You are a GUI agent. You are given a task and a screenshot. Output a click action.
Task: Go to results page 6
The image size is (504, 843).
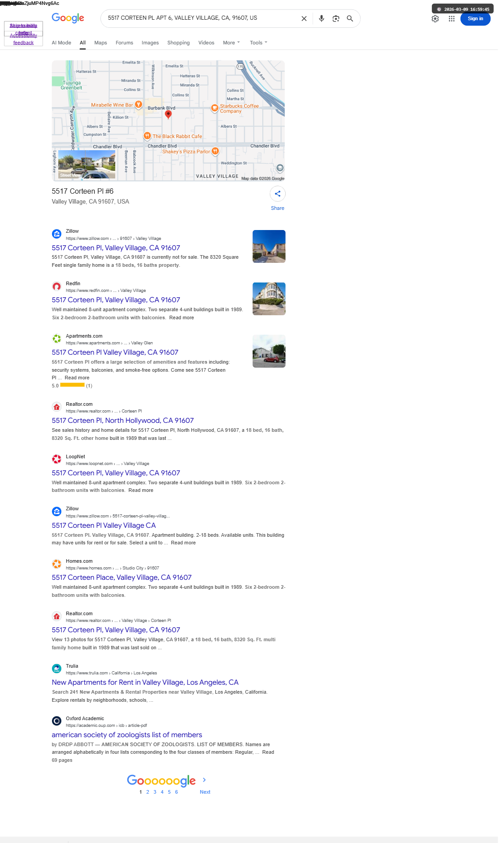pyautogui.click(x=176, y=792)
